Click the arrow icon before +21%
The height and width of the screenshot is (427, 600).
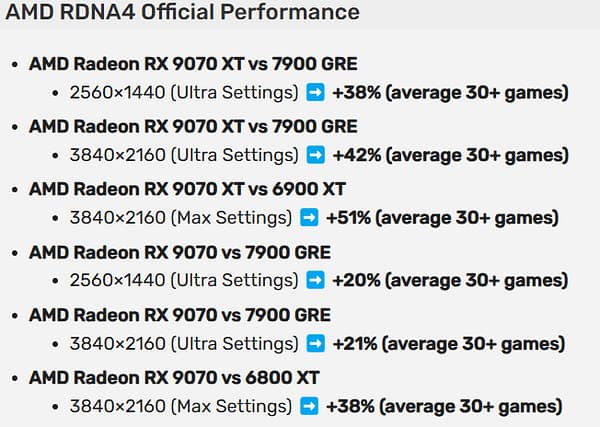(315, 344)
